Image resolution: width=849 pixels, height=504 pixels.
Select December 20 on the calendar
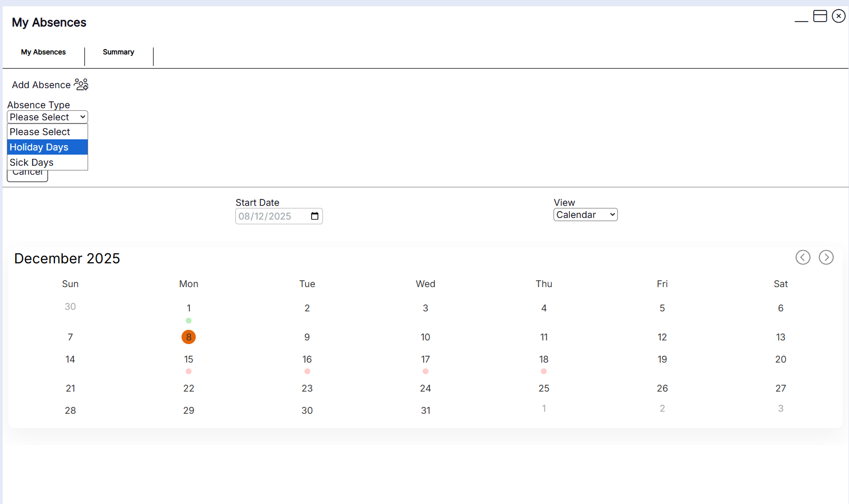[781, 359]
